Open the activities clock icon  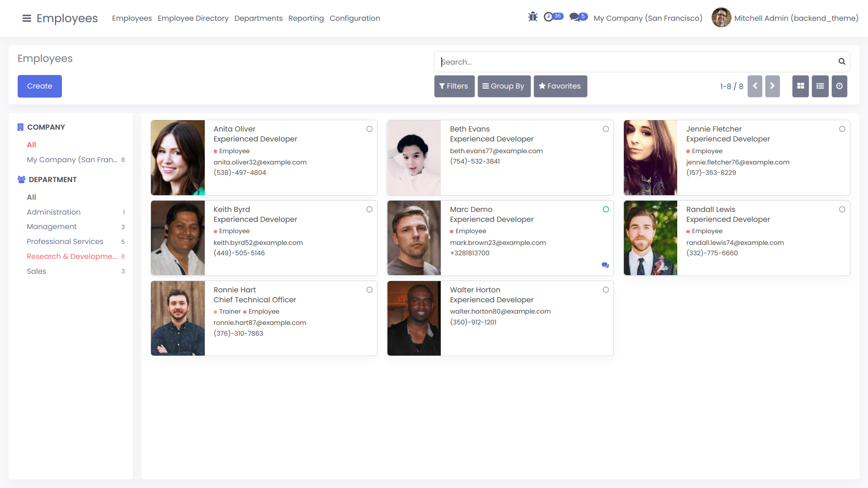click(x=548, y=17)
